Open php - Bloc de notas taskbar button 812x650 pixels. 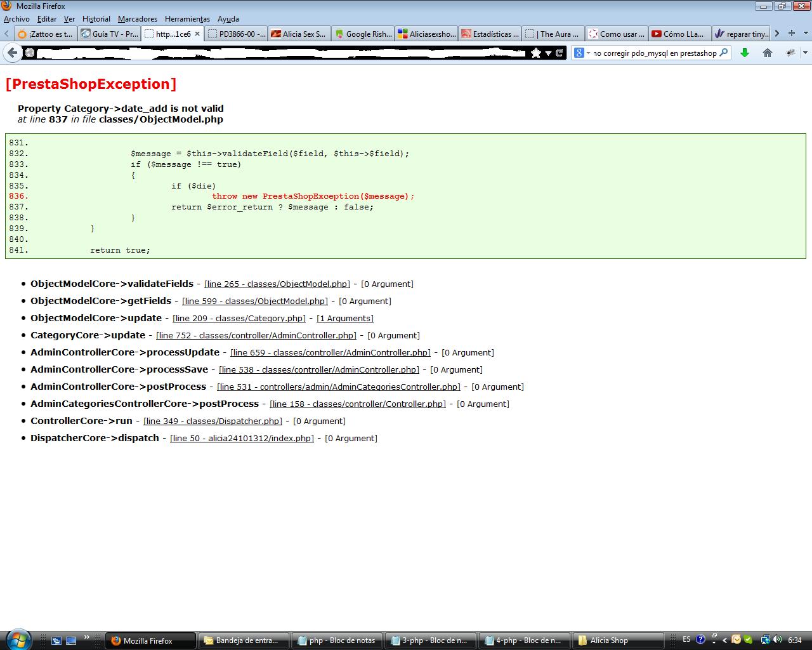click(337, 640)
